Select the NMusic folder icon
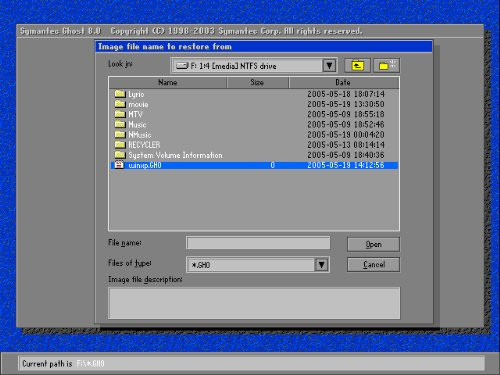The image size is (500, 375). tap(120, 135)
